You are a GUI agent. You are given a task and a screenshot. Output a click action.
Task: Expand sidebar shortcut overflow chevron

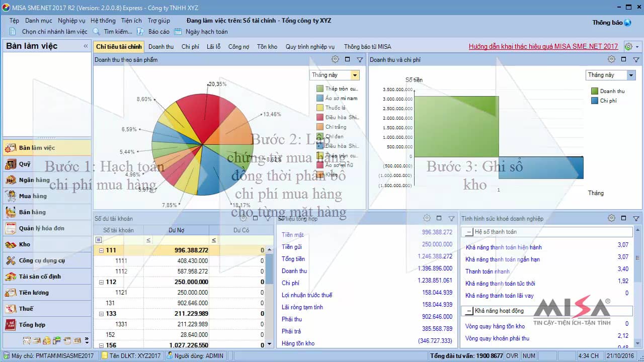pos(87,340)
